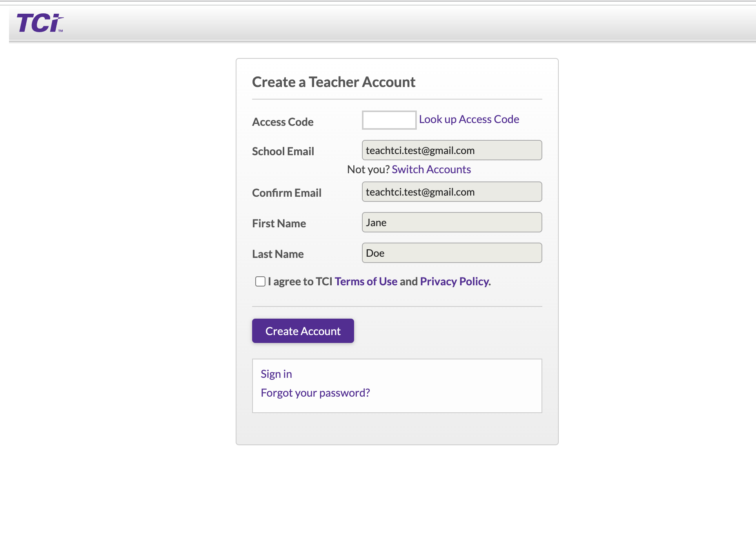The image size is (756, 544).
Task: Click Switch Accounts next to Not you
Action: click(431, 169)
